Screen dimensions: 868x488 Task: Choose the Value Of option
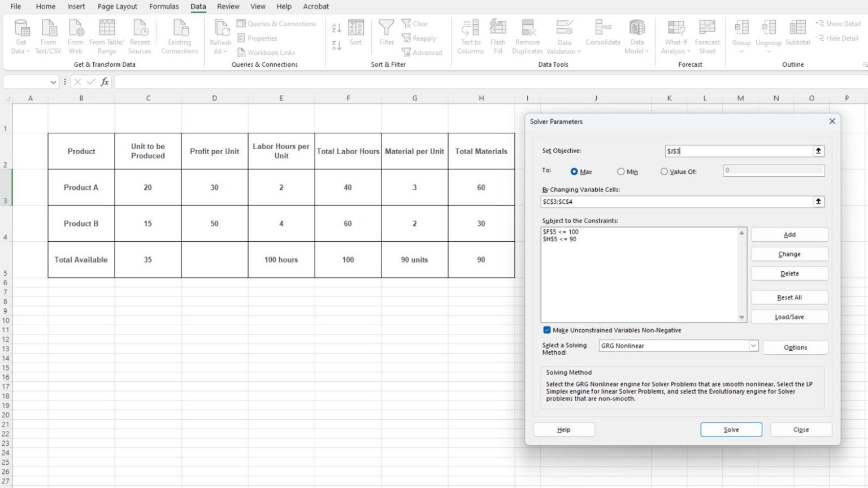click(664, 171)
